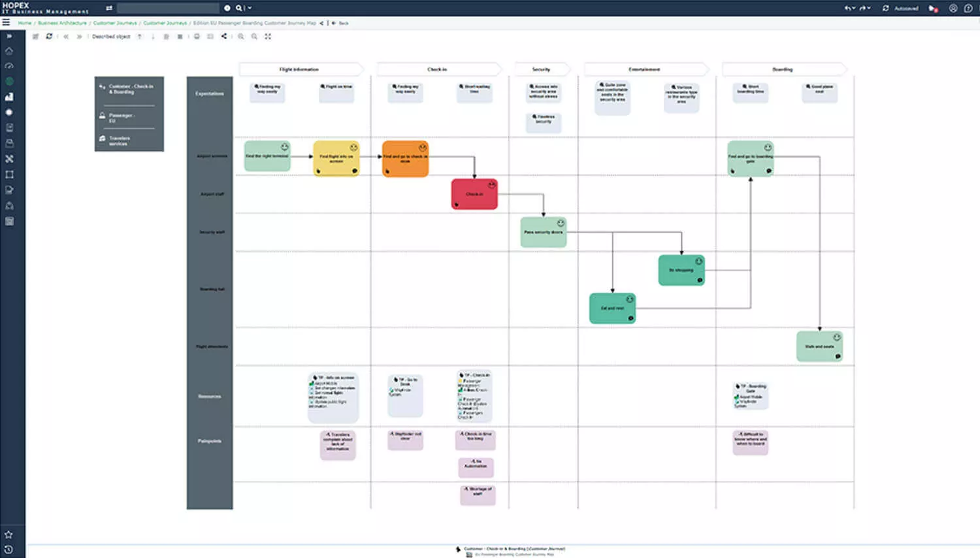Open undo history dropdown

(x=854, y=8)
